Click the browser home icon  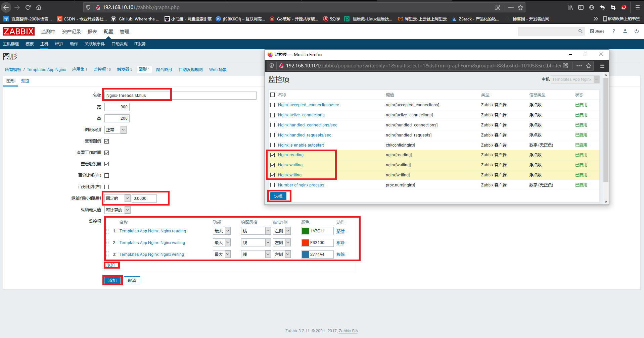pyautogui.click(x=39, y=7)
